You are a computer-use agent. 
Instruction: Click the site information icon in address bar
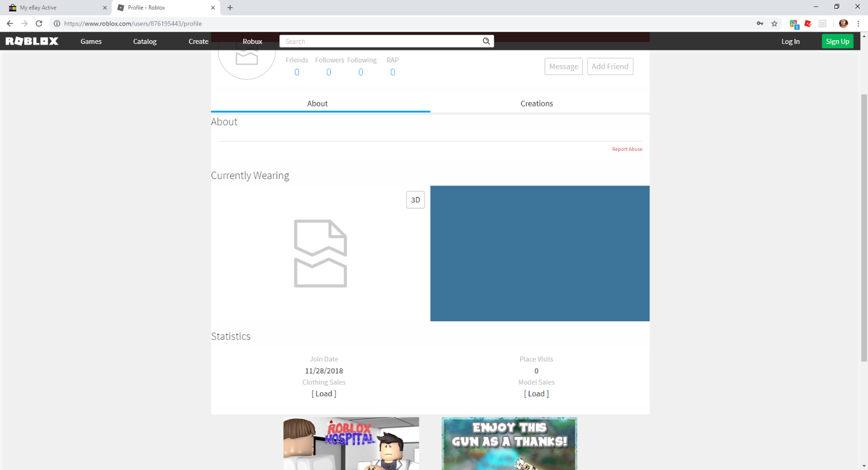click(x=56, y=23)
